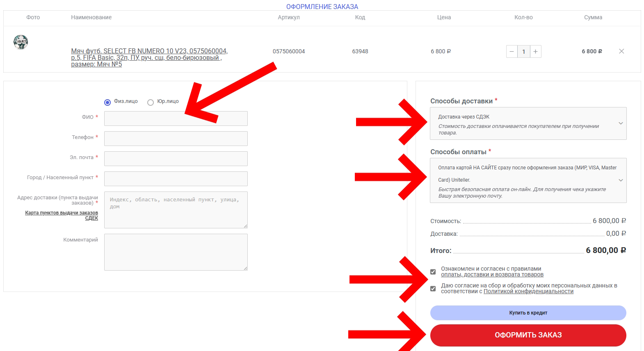Click the Комментарий text area

coord(176,252)
